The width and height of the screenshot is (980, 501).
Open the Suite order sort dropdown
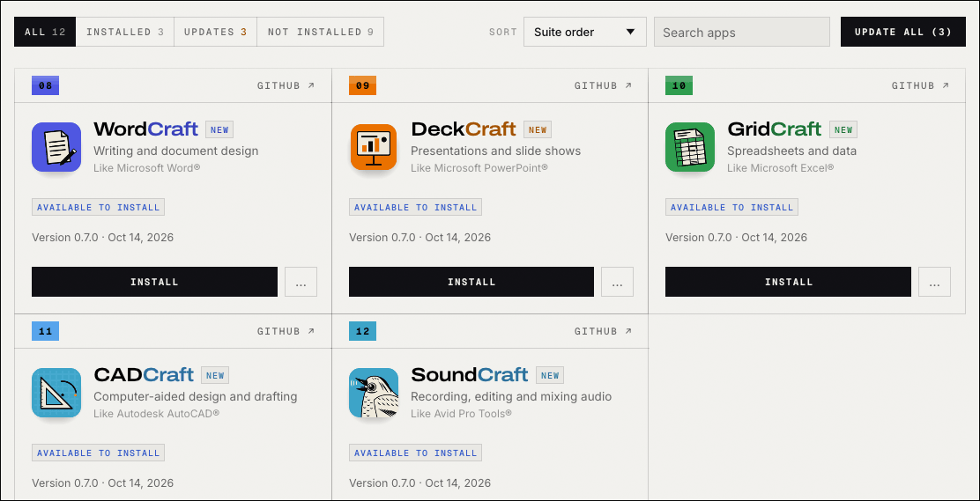point(585,32)
